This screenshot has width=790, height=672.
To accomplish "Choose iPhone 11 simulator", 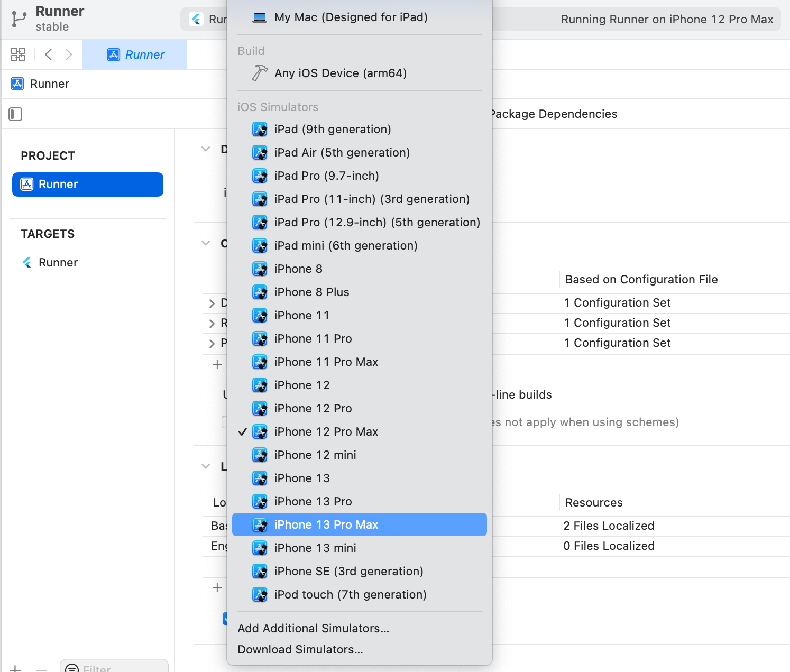I will click(x=359, y=315).
